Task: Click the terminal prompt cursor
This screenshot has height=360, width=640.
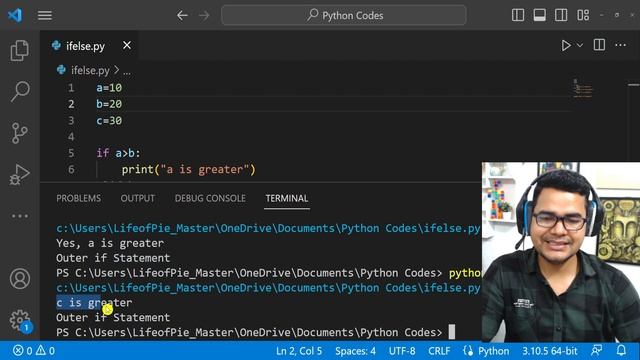Action: point(451,332)
